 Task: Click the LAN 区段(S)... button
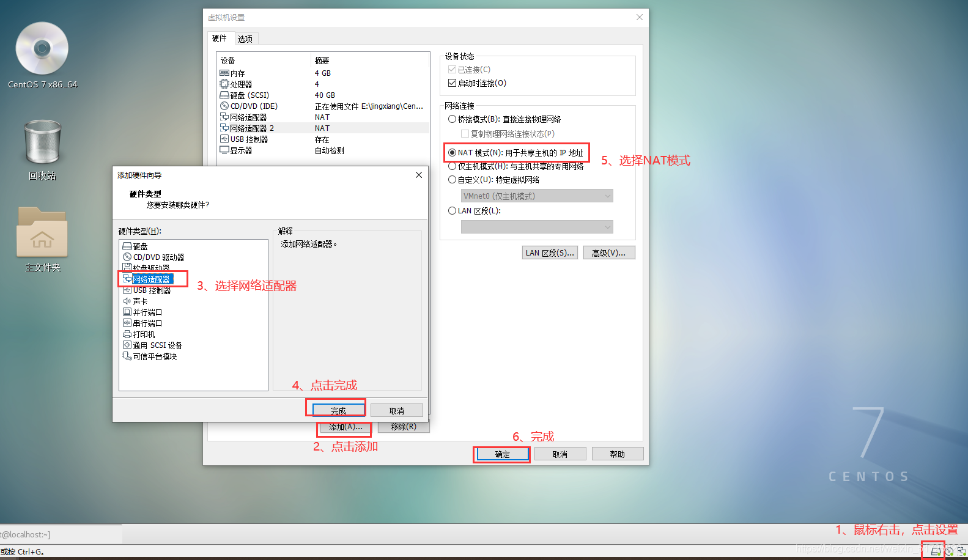click(550, 252)
